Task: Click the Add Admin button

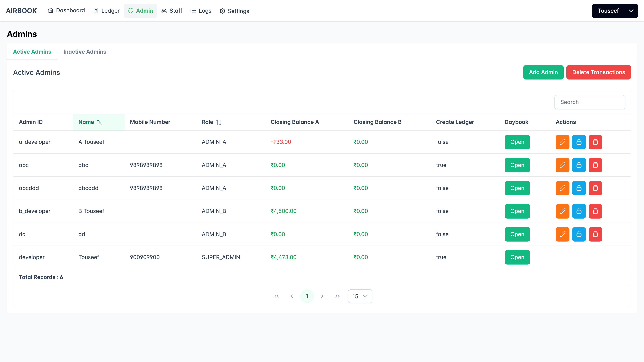Action: click(x=543, y=72)
